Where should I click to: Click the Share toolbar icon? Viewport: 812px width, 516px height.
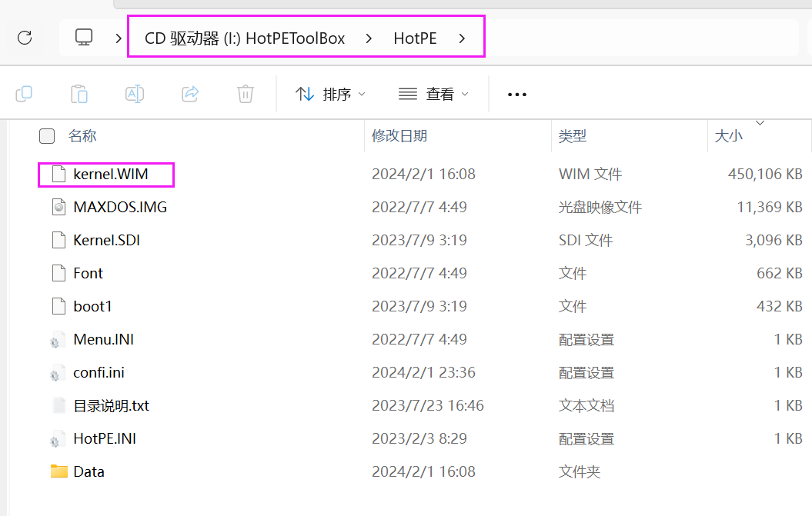pos(190,94)
